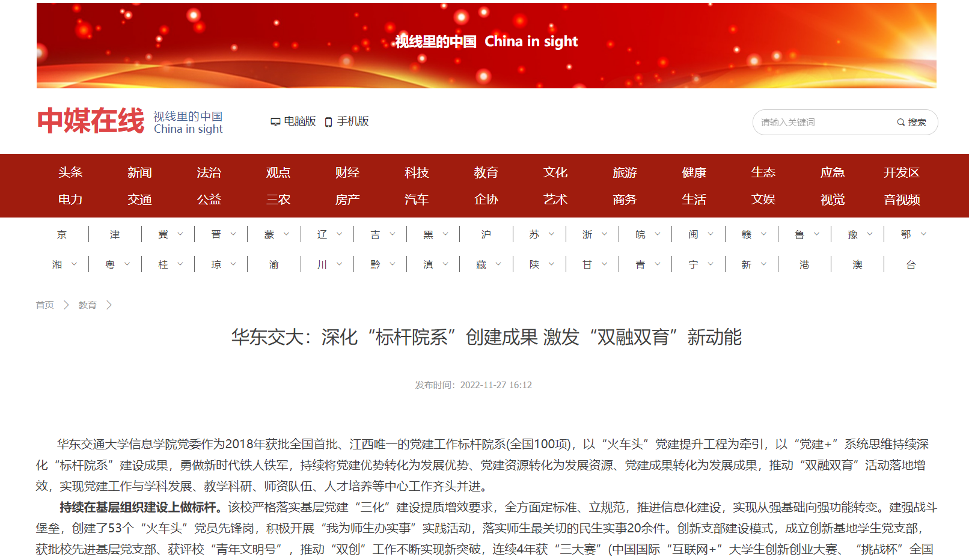Expand the 苏 province dropdown
Viewport: 969px width, 560px height.
coord(551,234)
